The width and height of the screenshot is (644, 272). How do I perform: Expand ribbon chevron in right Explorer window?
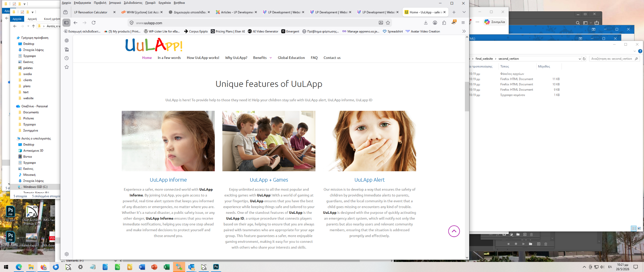click(635, 51)
